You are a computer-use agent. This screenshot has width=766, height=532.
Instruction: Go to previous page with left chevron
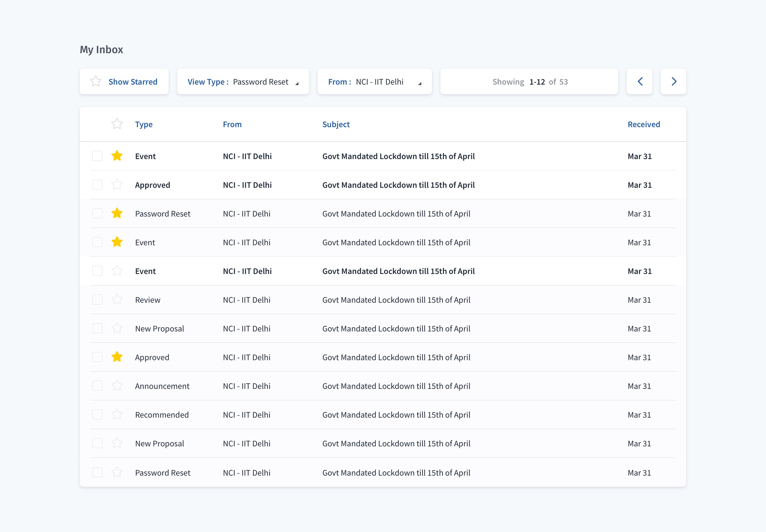(x=639, y=81)
